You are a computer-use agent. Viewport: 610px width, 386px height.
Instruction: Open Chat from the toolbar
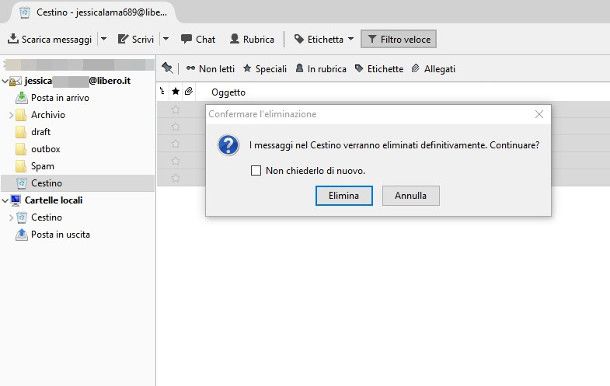click(x=198, y=39)
